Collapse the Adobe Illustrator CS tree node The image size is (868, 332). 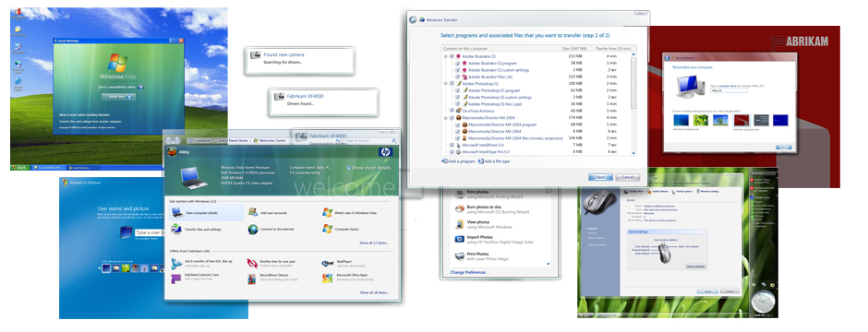pyautogui.click(x=445, y=56)
